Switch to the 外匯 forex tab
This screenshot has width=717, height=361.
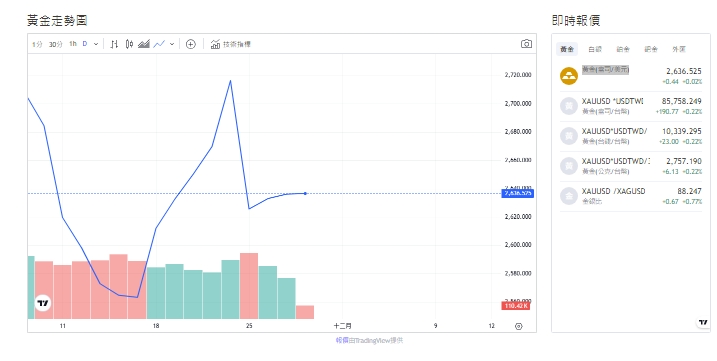(679, 49)
